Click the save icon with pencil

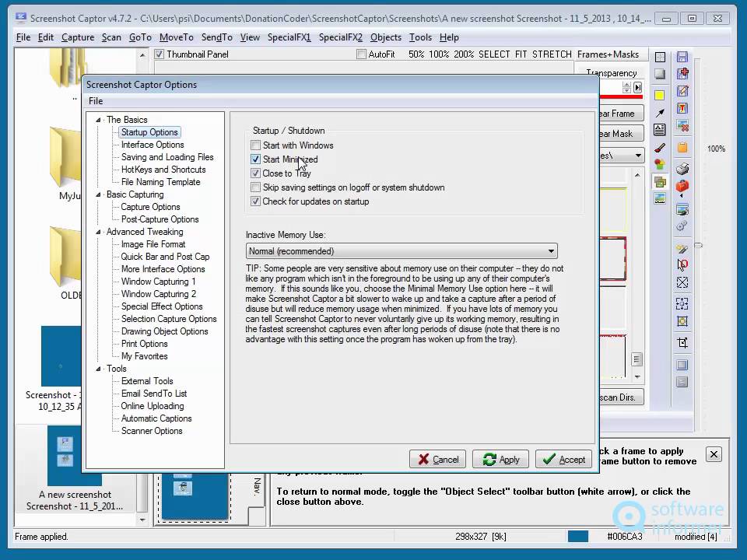(x=682, y=90)
